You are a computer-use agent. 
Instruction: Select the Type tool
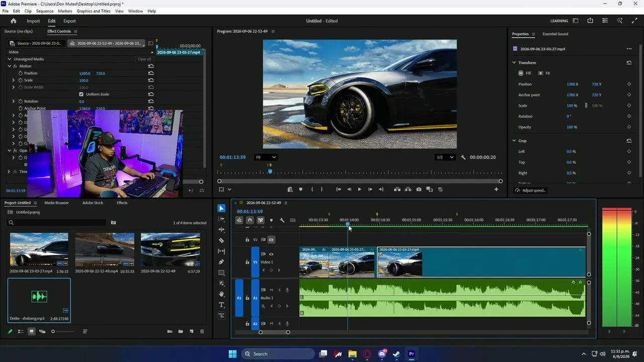coord(221,305)
